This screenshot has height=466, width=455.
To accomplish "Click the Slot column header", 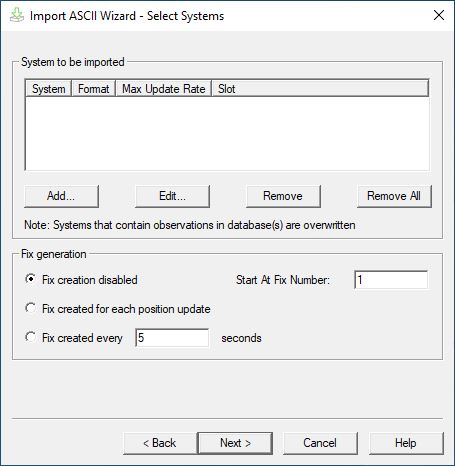I will point(320,89).
